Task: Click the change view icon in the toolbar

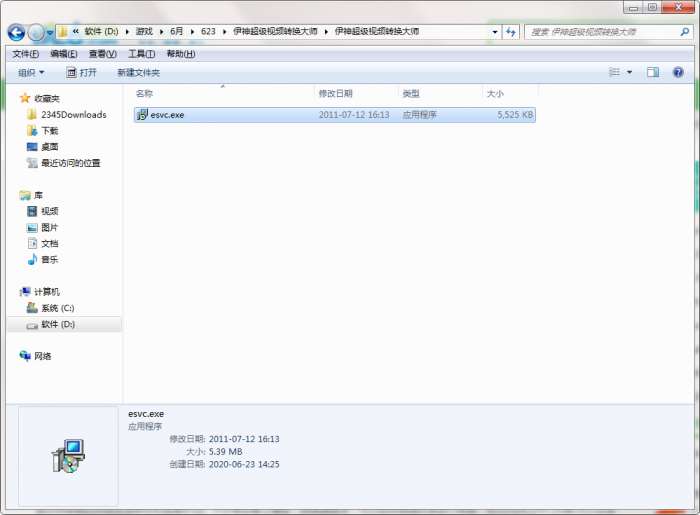Action: coord(614,72)
